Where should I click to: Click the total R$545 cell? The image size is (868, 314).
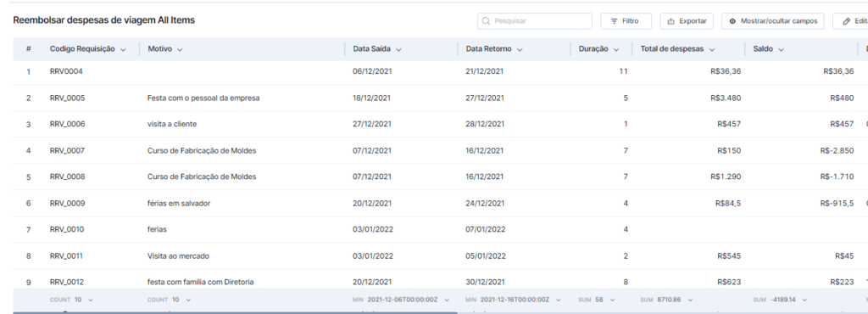click(729, 255)
